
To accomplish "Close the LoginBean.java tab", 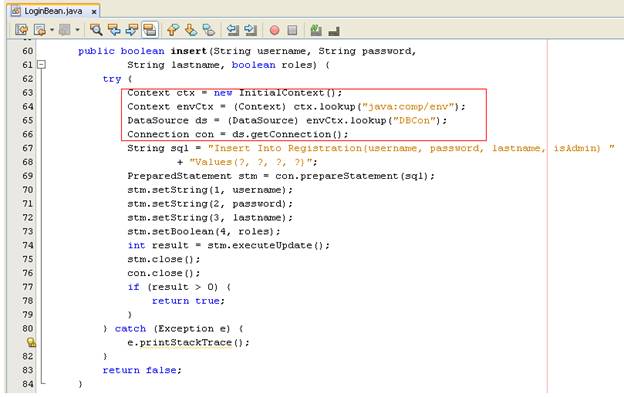I will (x=94, y=12).
